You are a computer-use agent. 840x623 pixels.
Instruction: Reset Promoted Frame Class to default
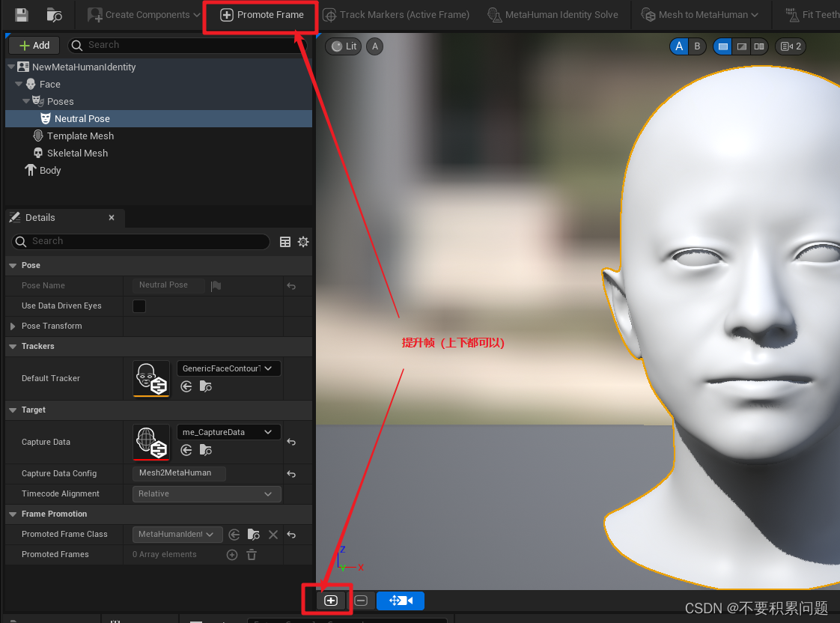tap(291, 535)
